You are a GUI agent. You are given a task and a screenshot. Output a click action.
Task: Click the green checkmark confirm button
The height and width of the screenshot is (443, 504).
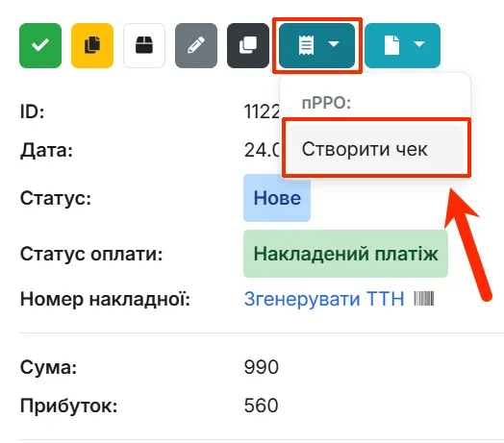tap(40, 45)
